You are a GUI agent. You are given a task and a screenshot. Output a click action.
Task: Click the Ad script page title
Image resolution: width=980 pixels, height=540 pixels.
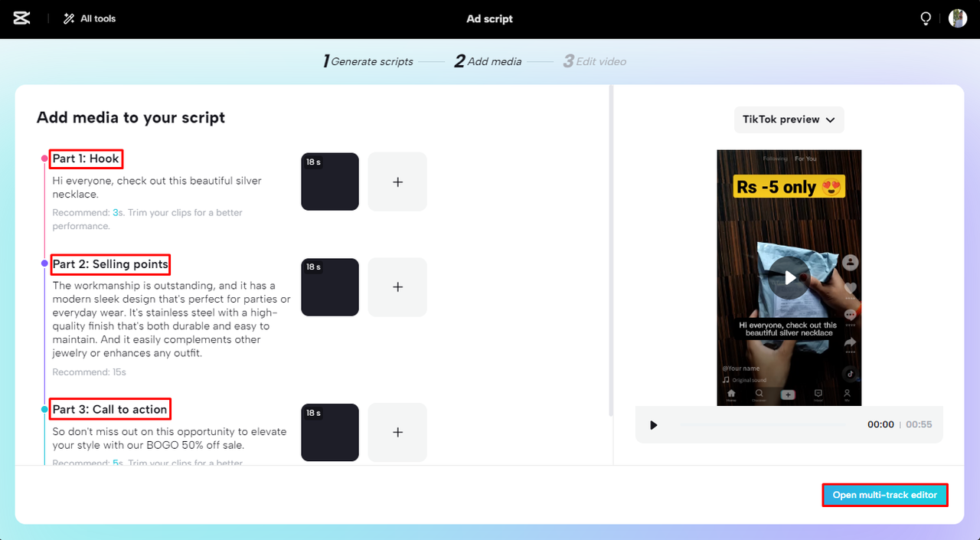[490, 18]
